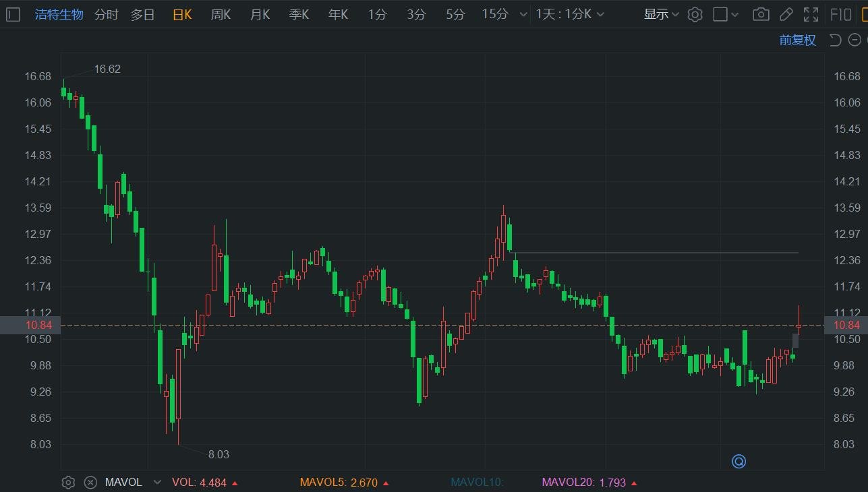The height and width of the screenshot is (492, 868).
Task: Click the MAVOL indicator label
Action: pos(123,483)
